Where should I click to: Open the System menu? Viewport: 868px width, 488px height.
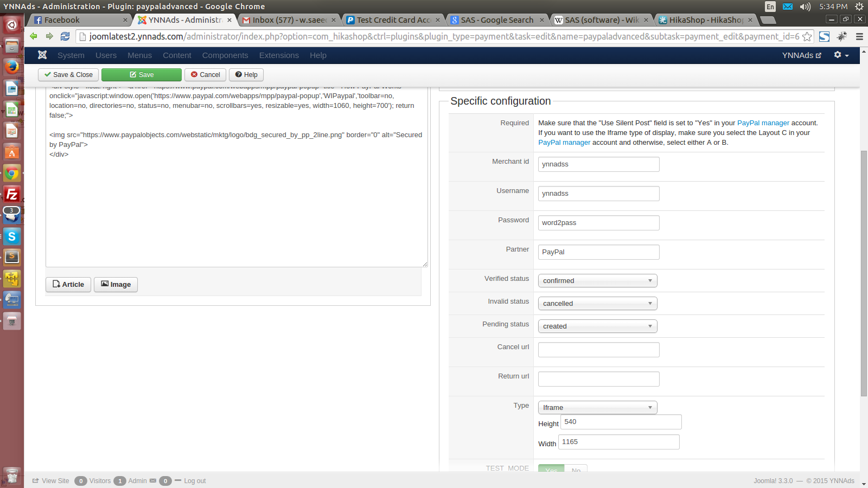tap(71, 55)
